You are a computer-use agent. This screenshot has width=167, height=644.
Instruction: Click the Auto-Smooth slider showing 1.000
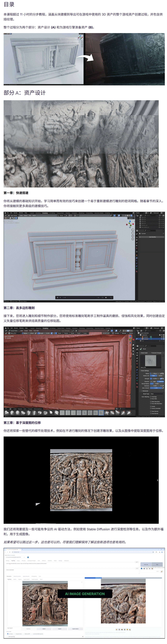[156, 388]
